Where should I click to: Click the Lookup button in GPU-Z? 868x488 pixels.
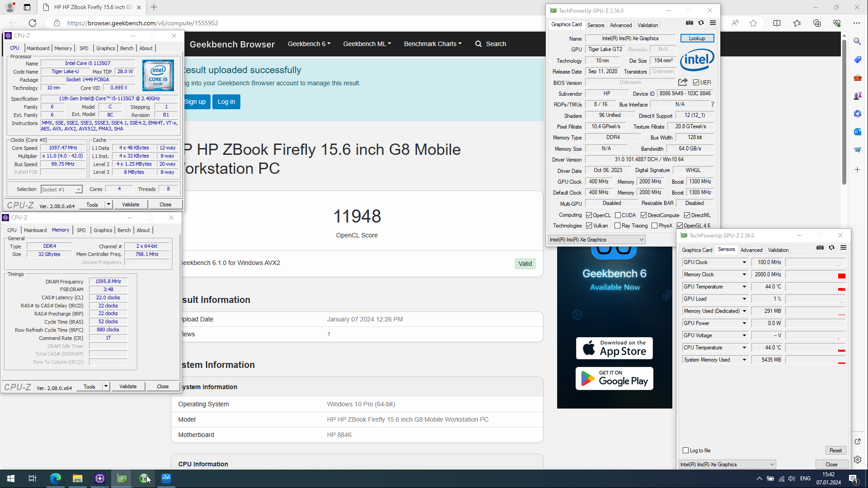pyautogui.click(x=697, y=38)
